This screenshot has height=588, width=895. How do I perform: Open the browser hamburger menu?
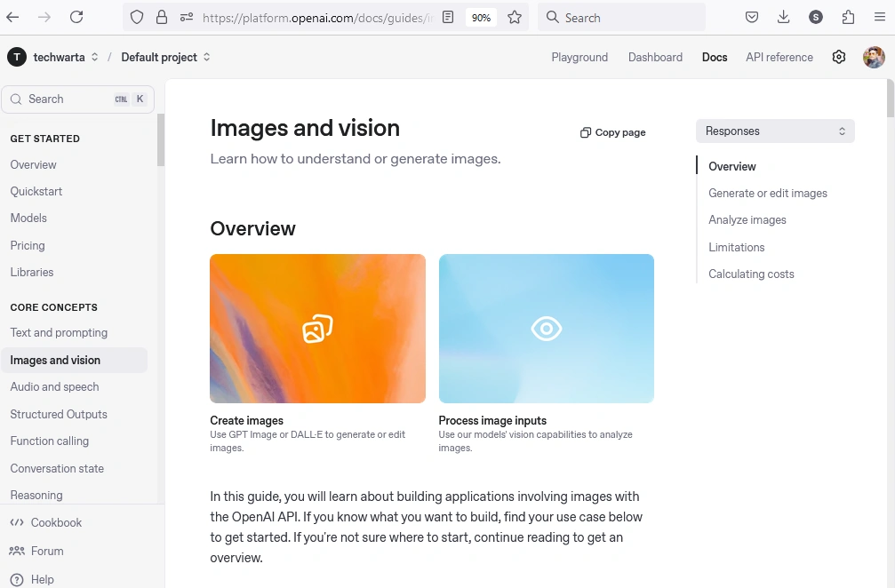(x=880, y=17)
